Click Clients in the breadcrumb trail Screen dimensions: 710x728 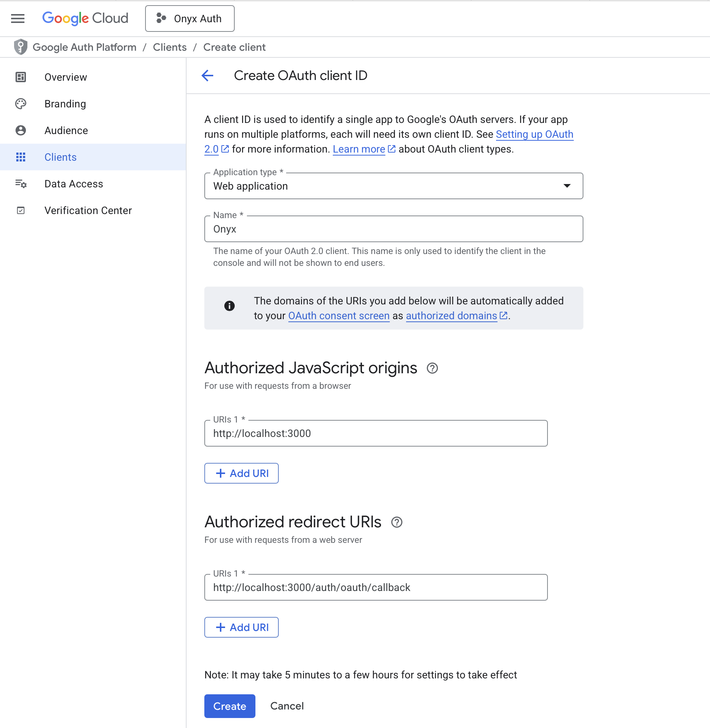pyautogui.click(x=170, y=47)
